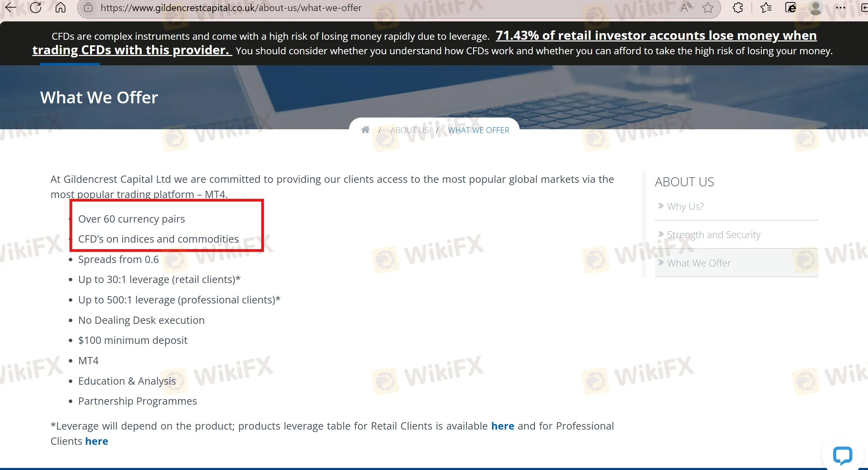Activate Read Aloud icon in address bar
Screen dimensions: 868x470
click(x=686, y=8)
